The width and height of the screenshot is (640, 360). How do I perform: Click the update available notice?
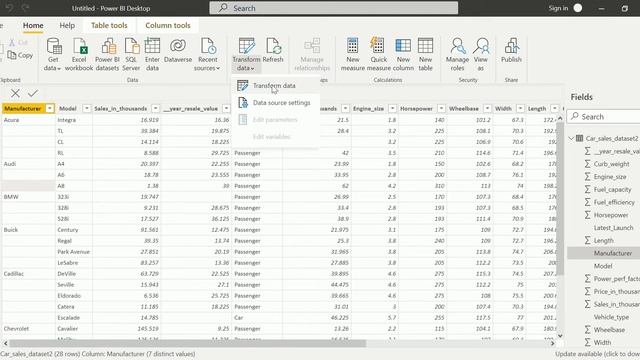tap(597, 354)
